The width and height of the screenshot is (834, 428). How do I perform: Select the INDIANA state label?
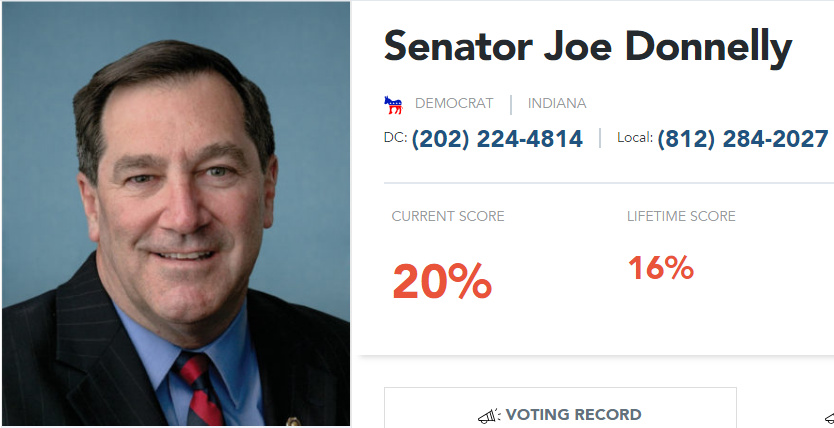coord(557,104)
